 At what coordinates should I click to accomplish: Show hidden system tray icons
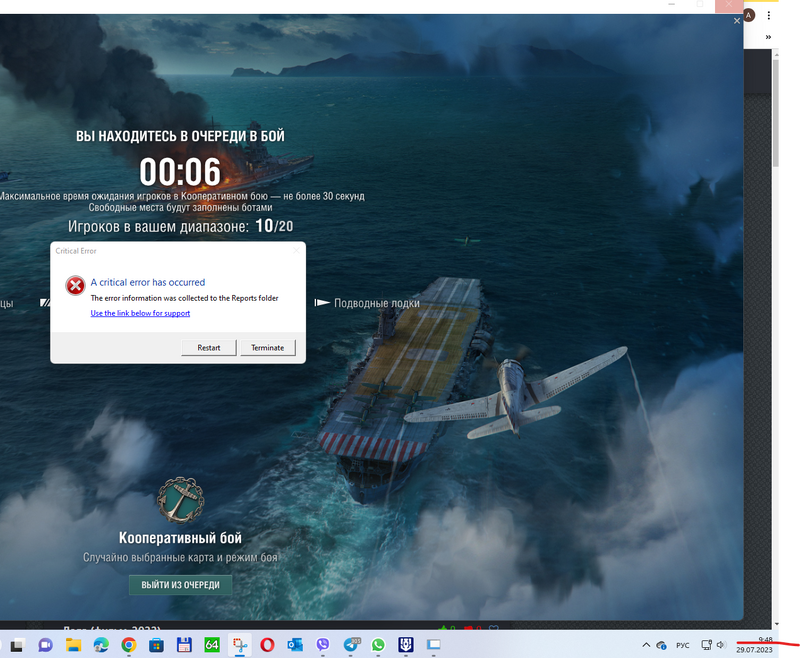(x=646, y=645)
